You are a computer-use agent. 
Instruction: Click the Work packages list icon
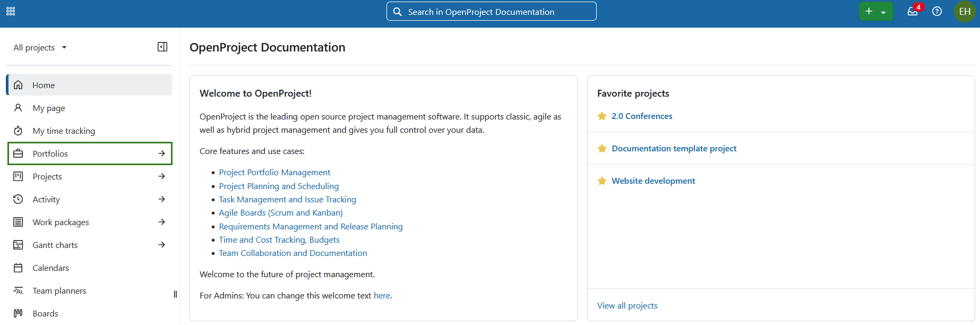tap(18, 222)
